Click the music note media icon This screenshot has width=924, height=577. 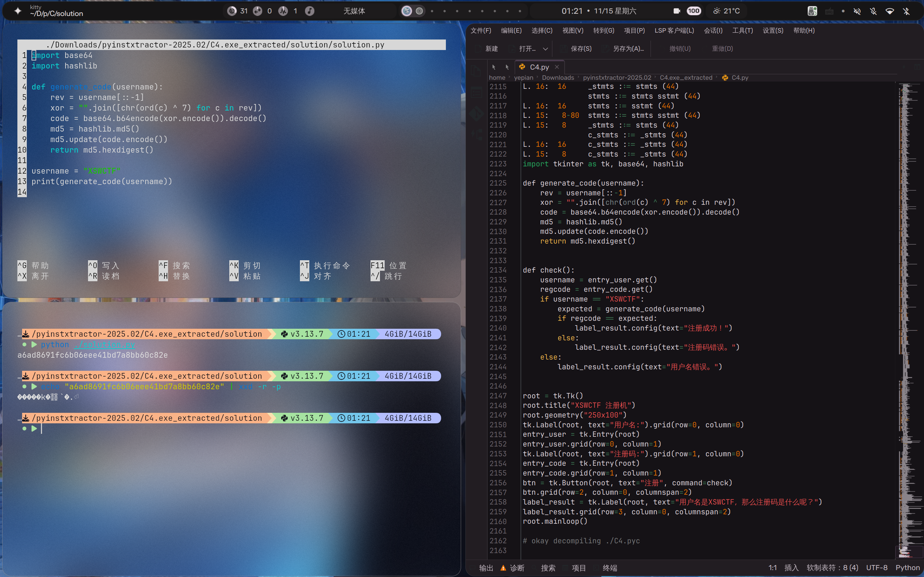[x=310, y=11]
